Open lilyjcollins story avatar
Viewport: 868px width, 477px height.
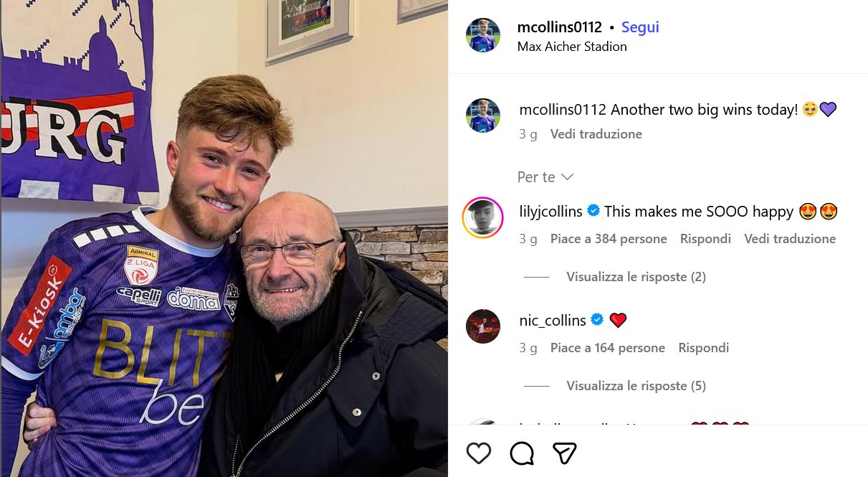tap(483, 217)
